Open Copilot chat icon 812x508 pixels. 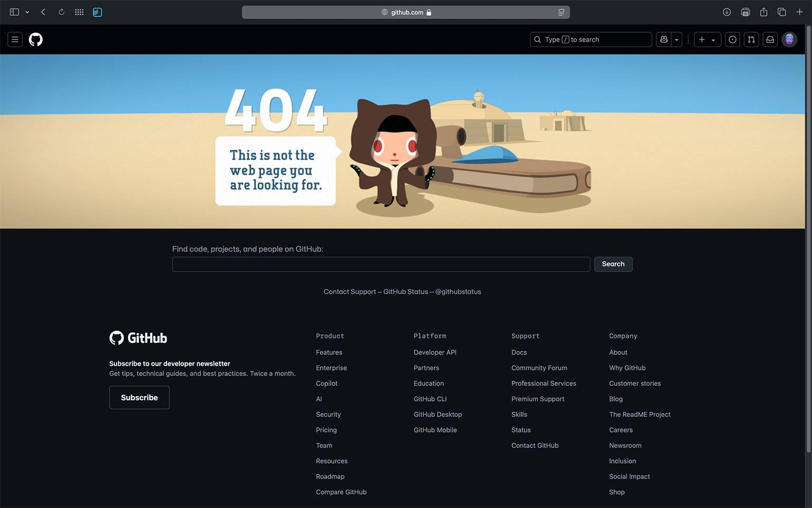click(664, 40)
